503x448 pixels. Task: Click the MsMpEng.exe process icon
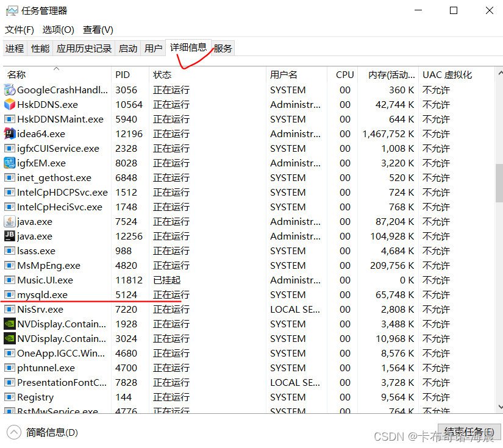[x=10, y=266]
